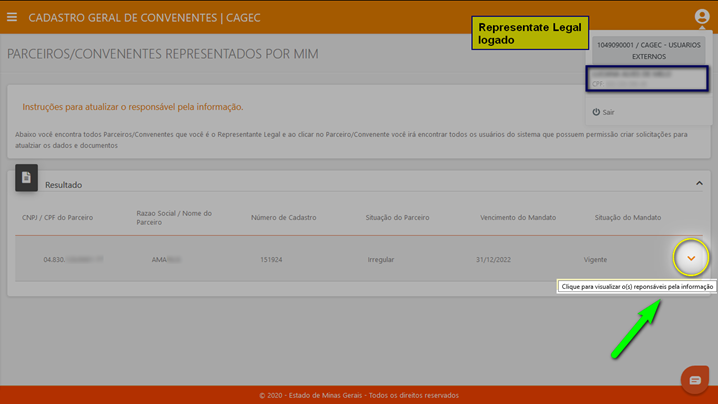
Task: Expand the partner row's orange chevron
Action: click(x=690, y=259)
